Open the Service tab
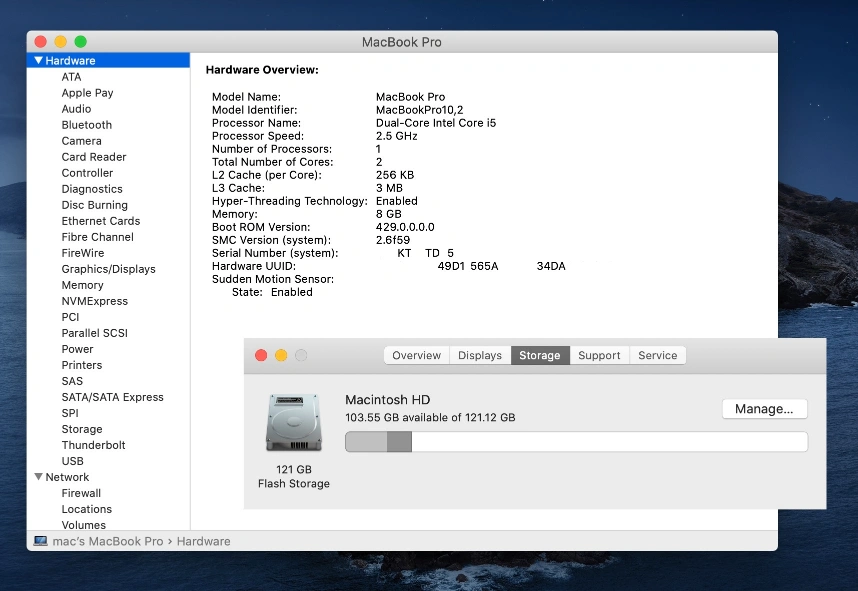 click(658, 355)
